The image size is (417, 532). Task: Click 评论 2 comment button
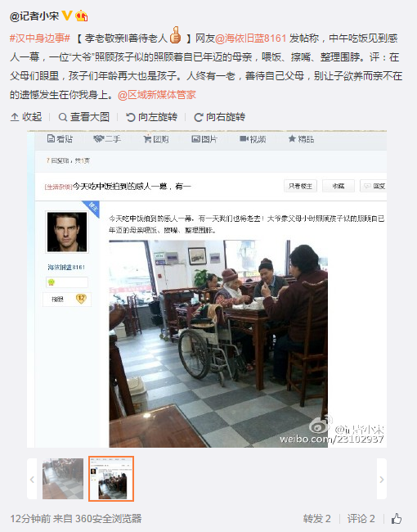(x=361, y=518)
